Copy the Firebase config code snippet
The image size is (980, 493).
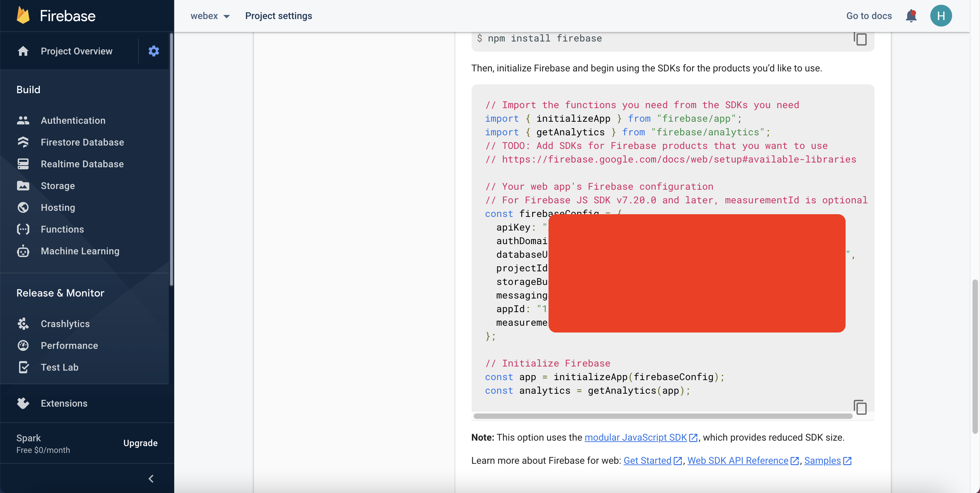pyautogui.click(x=860, y=407)
